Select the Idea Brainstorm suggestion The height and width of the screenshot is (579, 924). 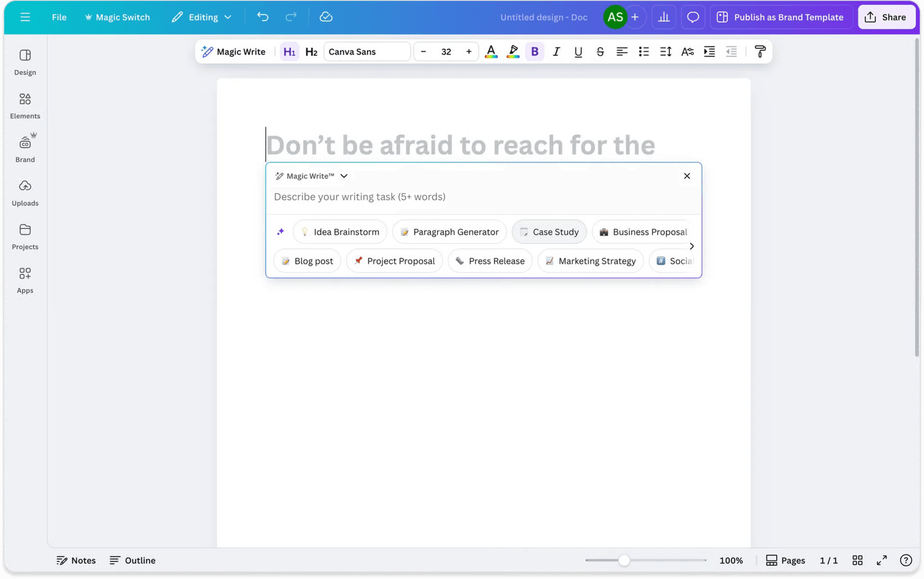(x=340, y=231)
